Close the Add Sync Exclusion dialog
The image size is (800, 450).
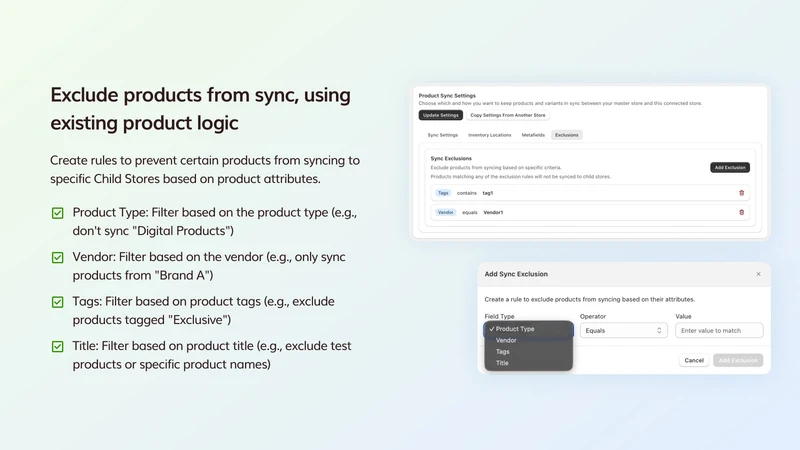pos(758,274)
